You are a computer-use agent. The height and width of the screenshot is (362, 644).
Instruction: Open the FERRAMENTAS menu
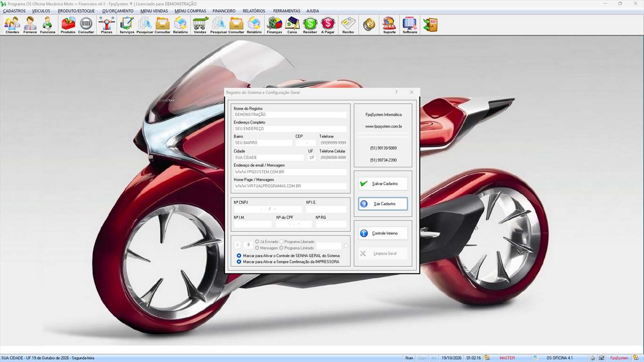287,11
